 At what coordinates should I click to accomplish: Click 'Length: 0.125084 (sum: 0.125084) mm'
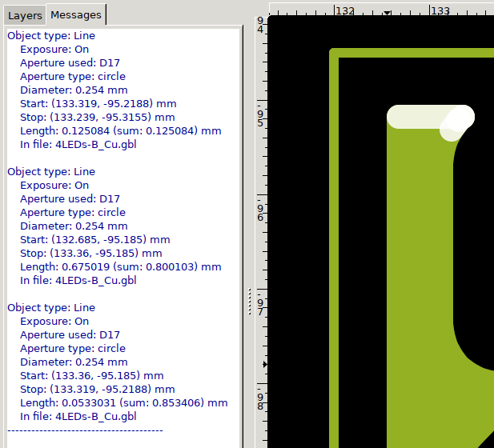click(x=121, y=130)
